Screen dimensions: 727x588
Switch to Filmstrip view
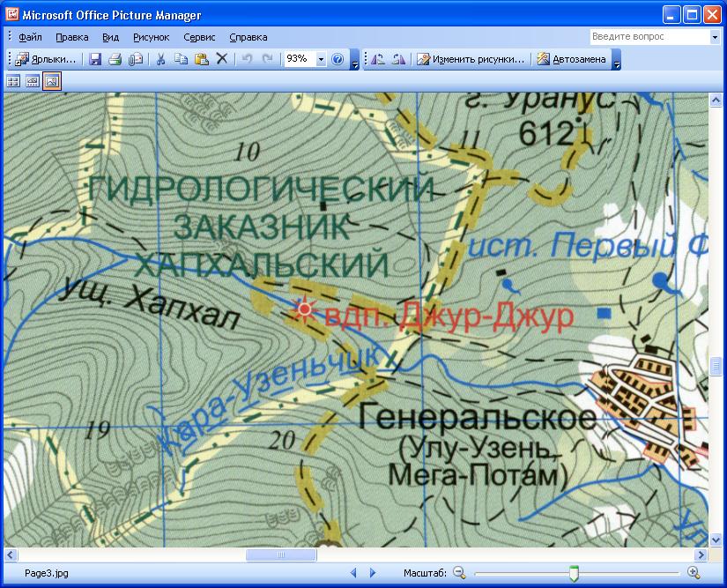click(x=33, y=81)
